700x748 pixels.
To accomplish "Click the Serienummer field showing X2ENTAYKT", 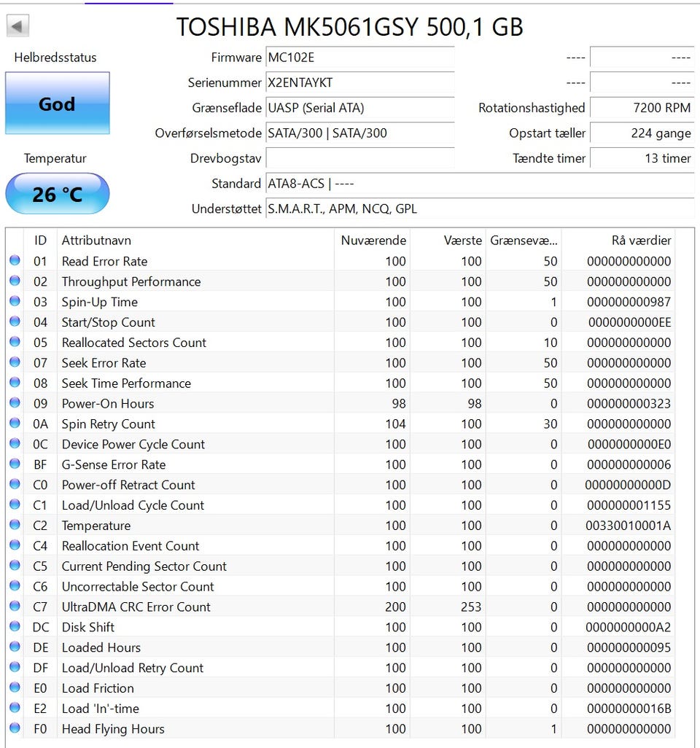I will click(359, 83).
